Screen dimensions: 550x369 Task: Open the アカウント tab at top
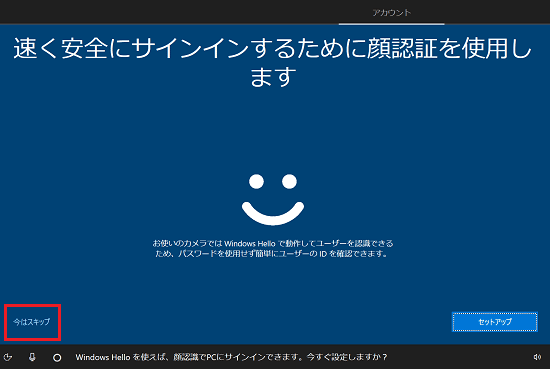click(391, 13)
